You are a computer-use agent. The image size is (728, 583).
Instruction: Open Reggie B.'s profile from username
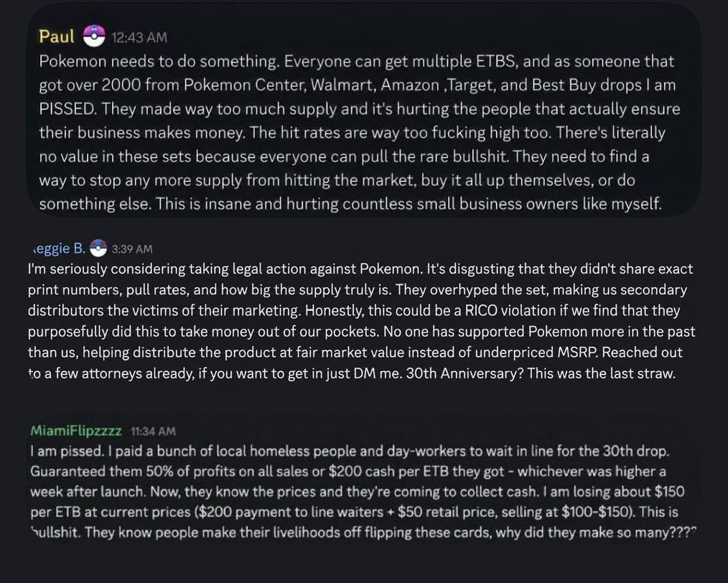pyautogui.click(x=59, y=249)
